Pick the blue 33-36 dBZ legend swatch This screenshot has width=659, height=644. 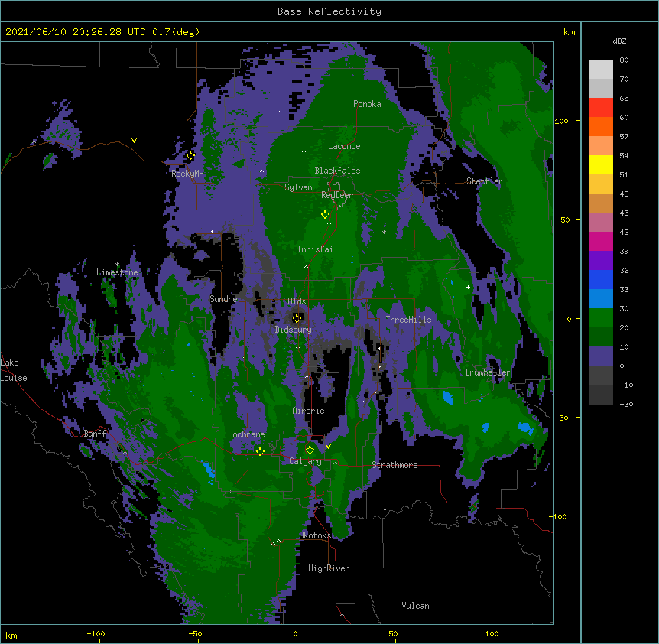[601, 279]
